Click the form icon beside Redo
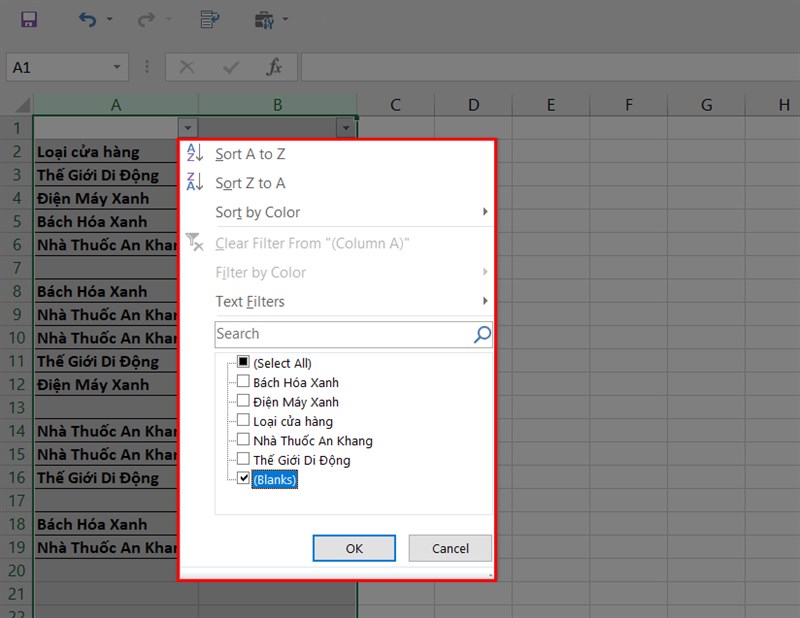The height and width of the screenshot is (618, 800). 209,19
